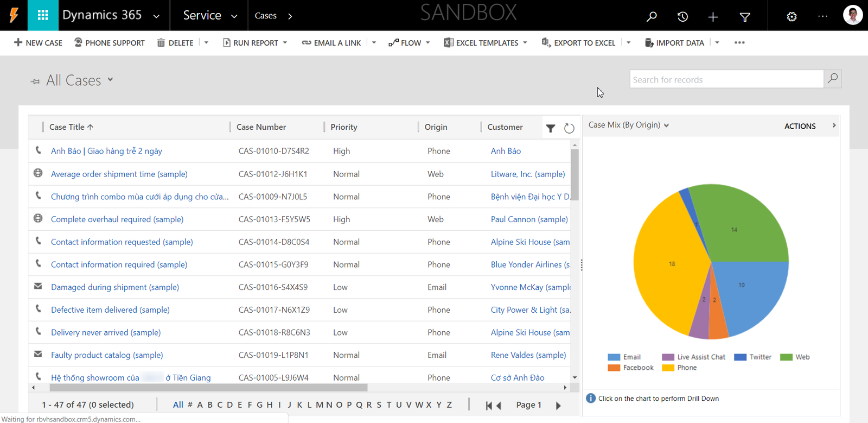This screenshot has width=868, height=423.
Task: Open Advanced Find funnel icon in top bar
Action: tap(745, 17)
